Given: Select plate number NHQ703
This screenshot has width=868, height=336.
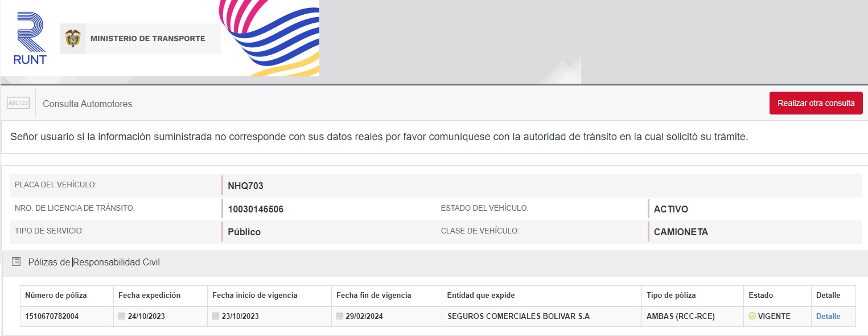Looking at the screenshot, I should (245, 186).
